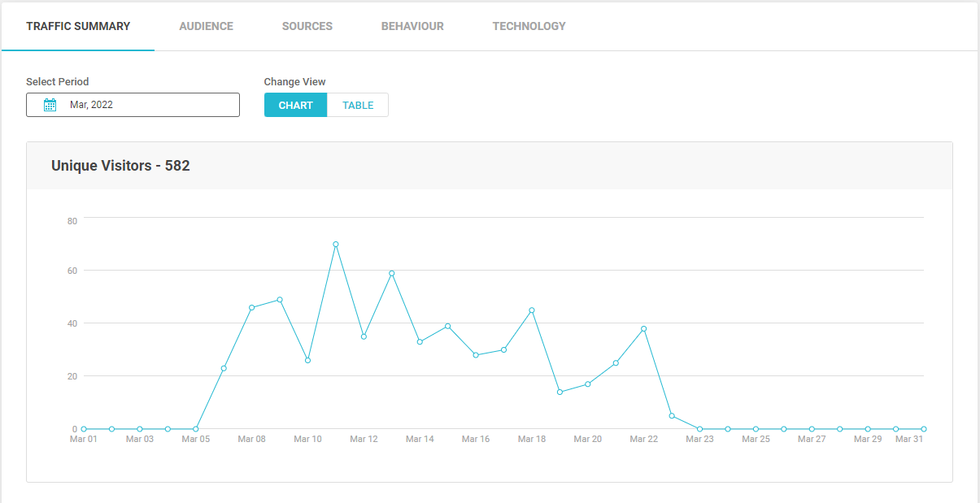Viewport: 980px width, 503px height.
Task: Click the zero-value data point above Mar 01
Action: point(84,429)
